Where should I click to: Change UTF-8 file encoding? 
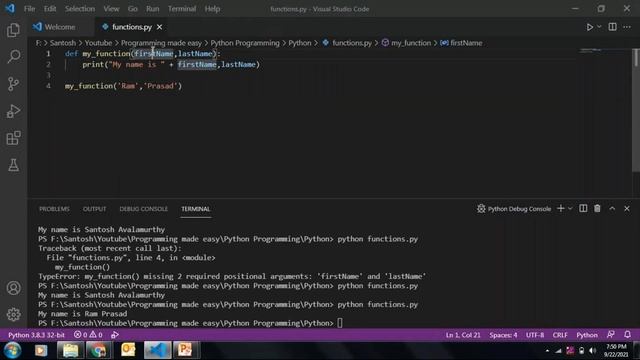[535, 335]
